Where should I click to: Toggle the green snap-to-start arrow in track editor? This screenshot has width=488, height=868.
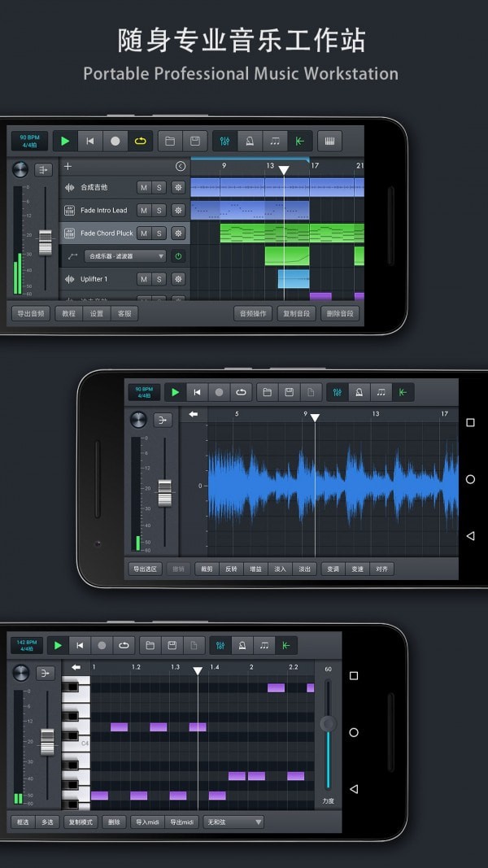point(300,142)
